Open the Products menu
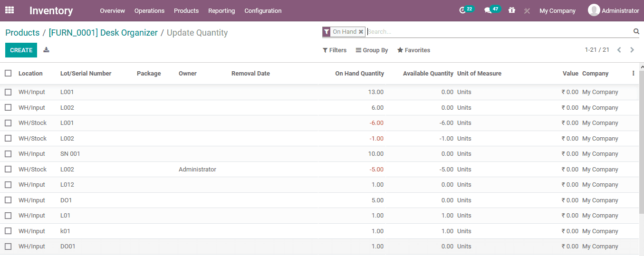The height and width of the screenshot is (256, 644). coord(186,10)
